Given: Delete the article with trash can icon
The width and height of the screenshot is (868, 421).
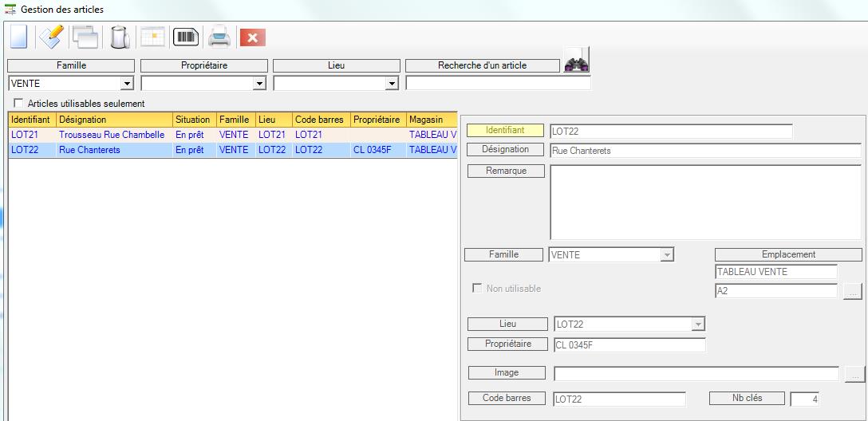Looking at the screenshot, I should [x=120, y=37].
